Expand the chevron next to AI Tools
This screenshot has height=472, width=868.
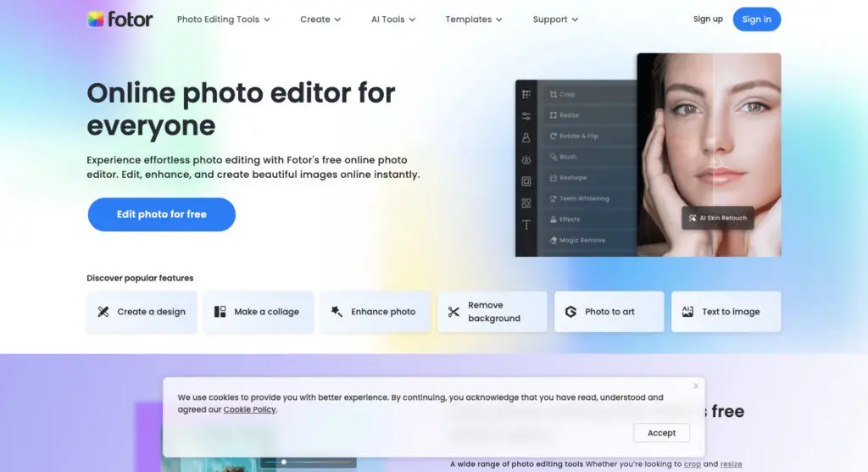[412, 20]
